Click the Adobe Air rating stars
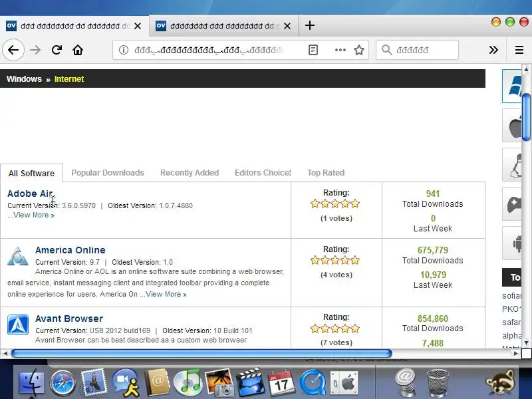532x399 pixels. [x=335, y=204]
